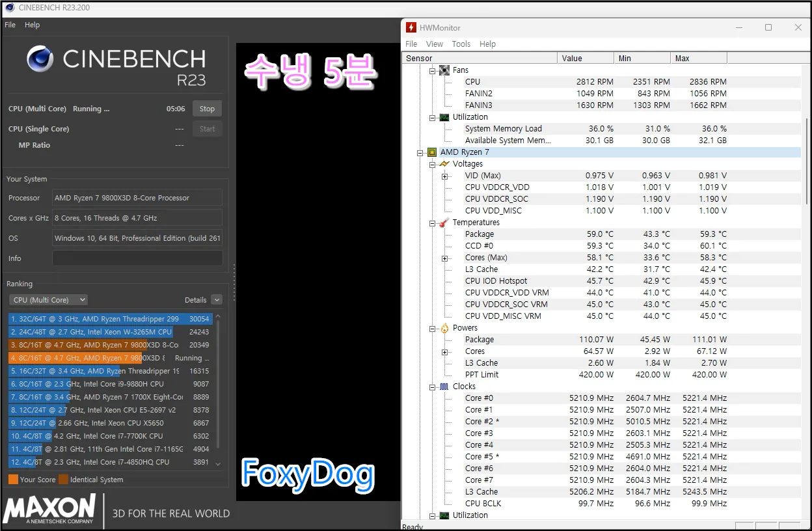
Task: Click the Info input field
Action: click(137, 258)
